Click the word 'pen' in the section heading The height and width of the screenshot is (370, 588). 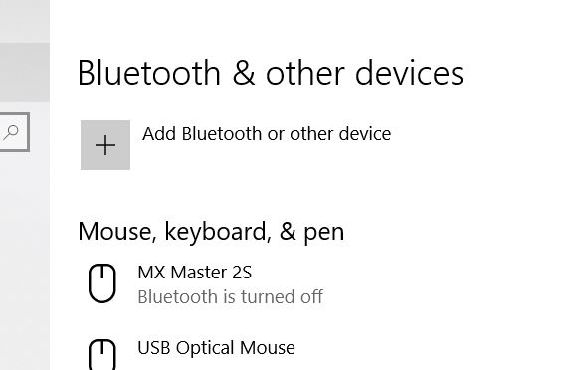click(x=323, y=233)
